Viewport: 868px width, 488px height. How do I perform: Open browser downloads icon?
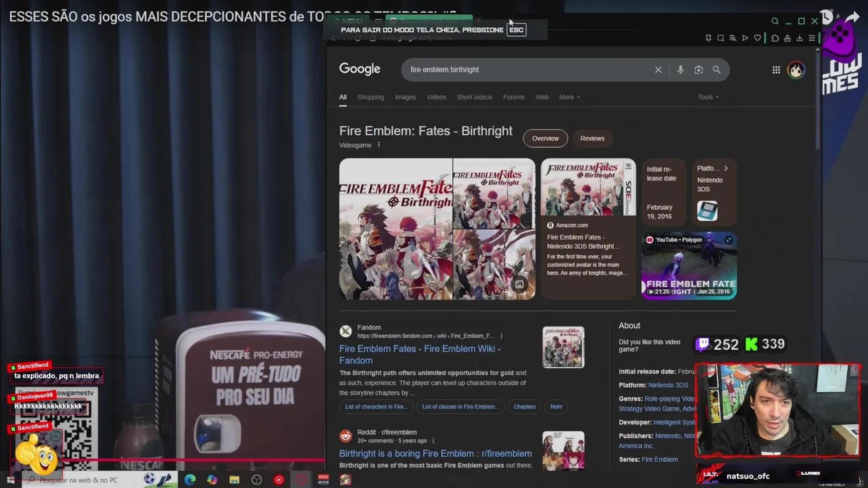(x=800, y=38)
